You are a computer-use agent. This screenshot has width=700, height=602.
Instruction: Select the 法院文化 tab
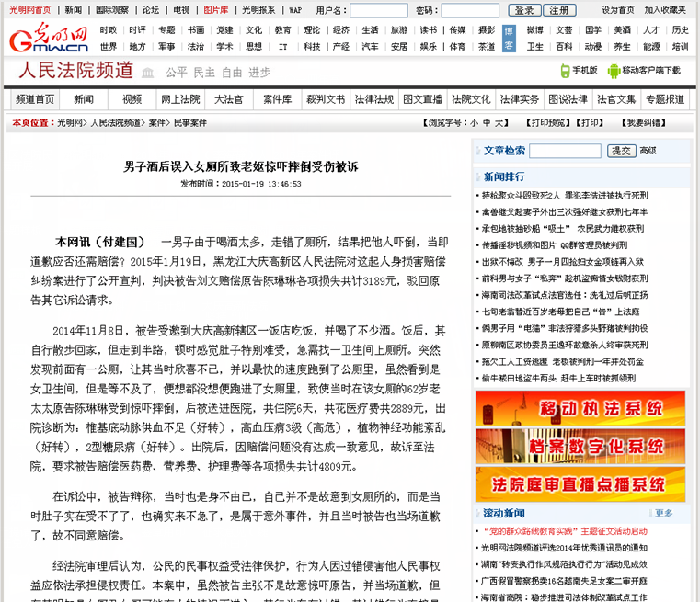tap(471, 100)
